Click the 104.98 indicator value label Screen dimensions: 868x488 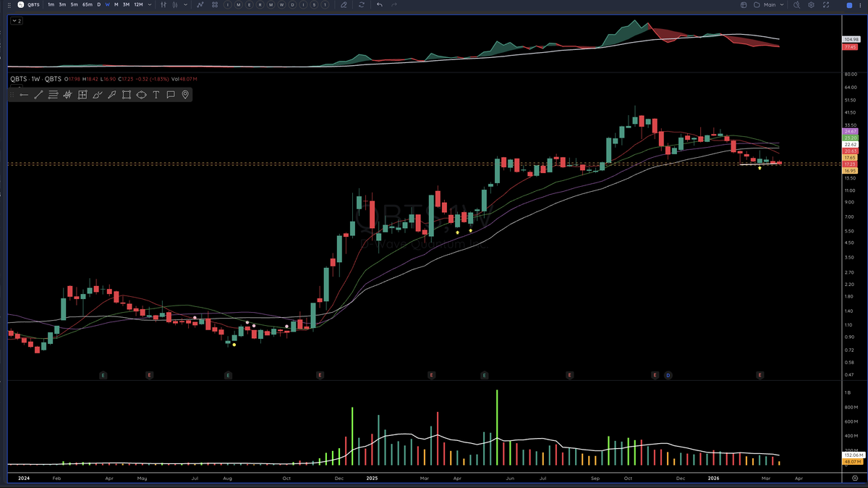point(851,39)
